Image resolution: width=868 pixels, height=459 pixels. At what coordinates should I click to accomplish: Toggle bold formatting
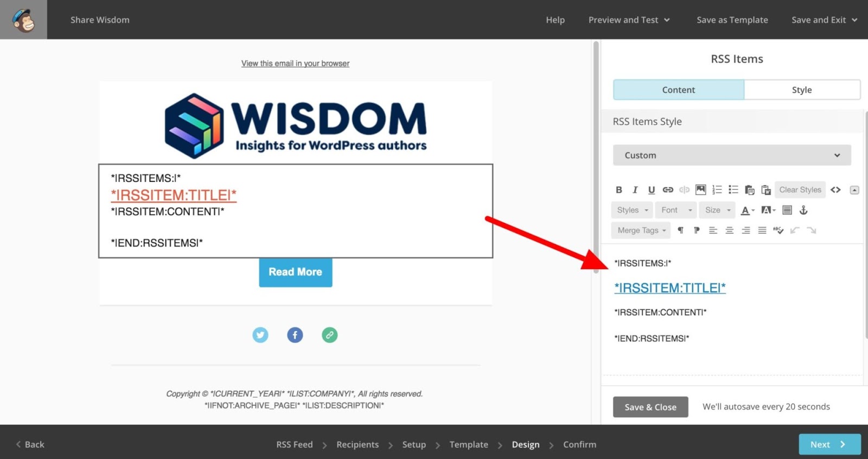(x=619, y=190)
